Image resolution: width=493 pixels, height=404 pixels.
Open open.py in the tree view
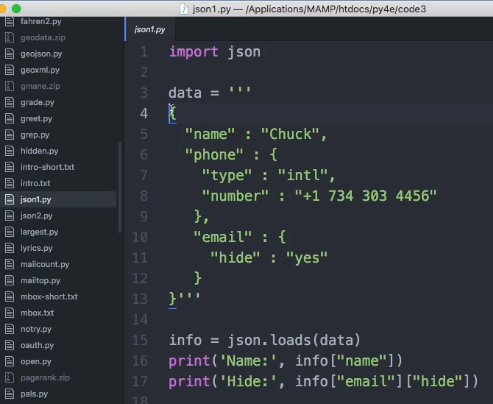pos(36,361)
